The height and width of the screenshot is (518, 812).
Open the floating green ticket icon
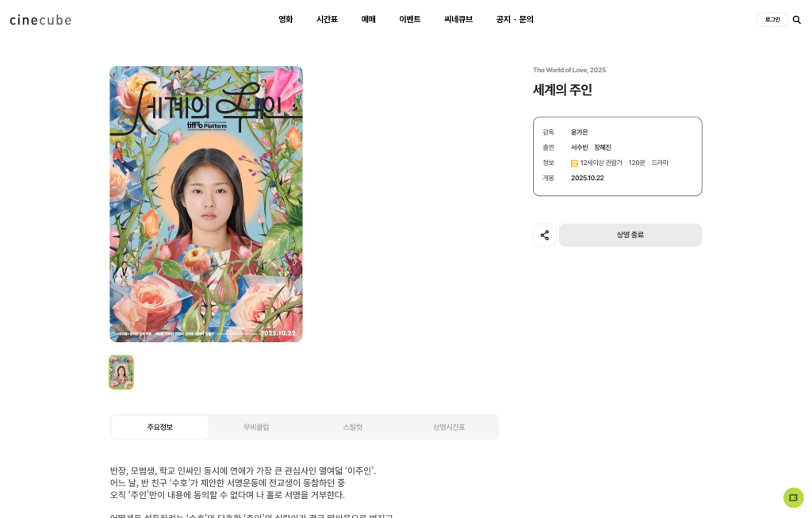pos(793,497)
